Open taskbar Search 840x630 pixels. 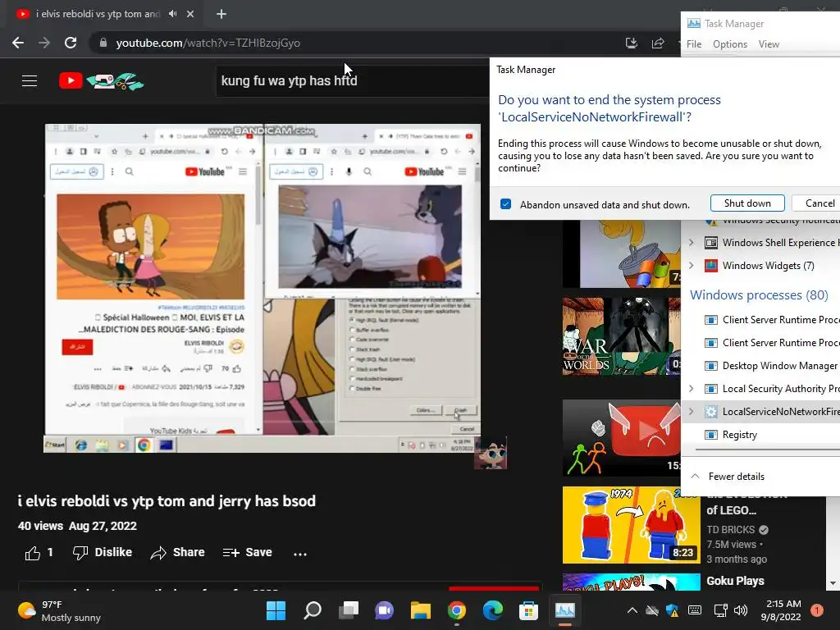click(x=313, y=610)
